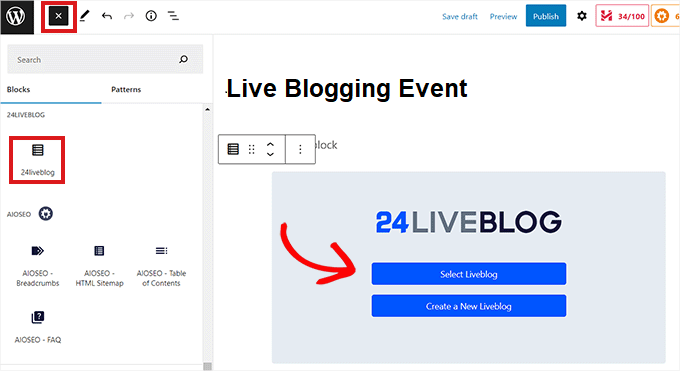Open document details info icon
680x371 pixels.
pos(151,16)
